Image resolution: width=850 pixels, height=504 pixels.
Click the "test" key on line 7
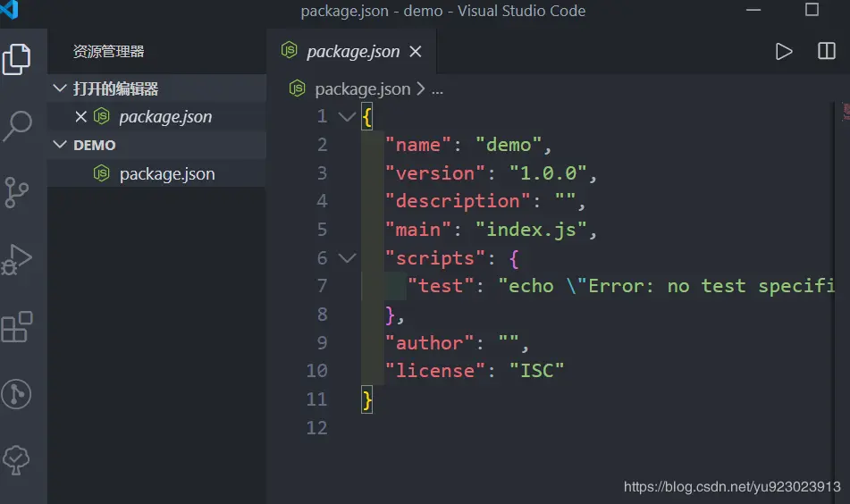(x=440, y=286)
